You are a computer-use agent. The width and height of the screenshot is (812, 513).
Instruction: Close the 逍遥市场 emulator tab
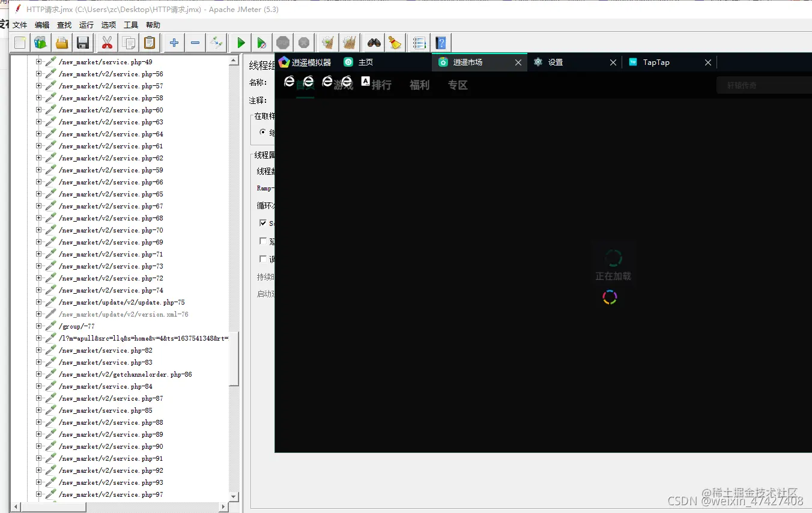[x=518, y=62]
